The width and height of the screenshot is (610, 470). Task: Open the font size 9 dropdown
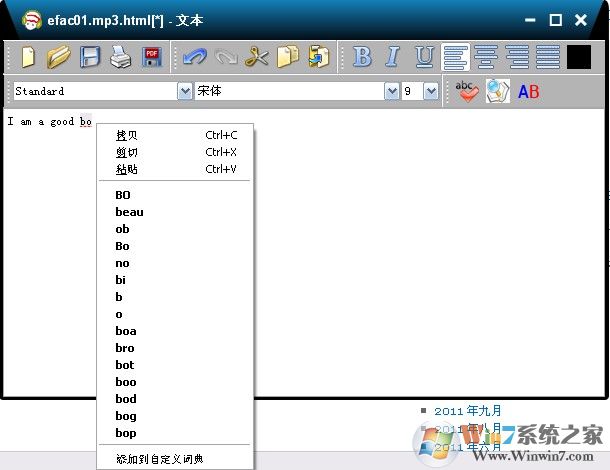(x=431, y=91)
